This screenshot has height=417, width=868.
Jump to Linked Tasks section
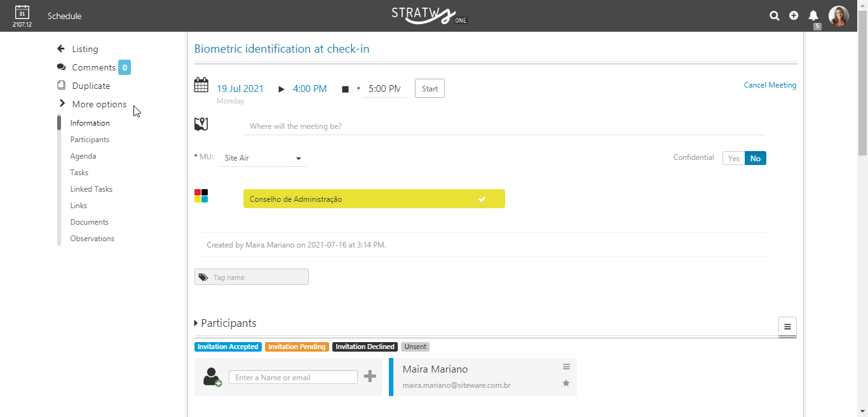(x=92, y=189)
